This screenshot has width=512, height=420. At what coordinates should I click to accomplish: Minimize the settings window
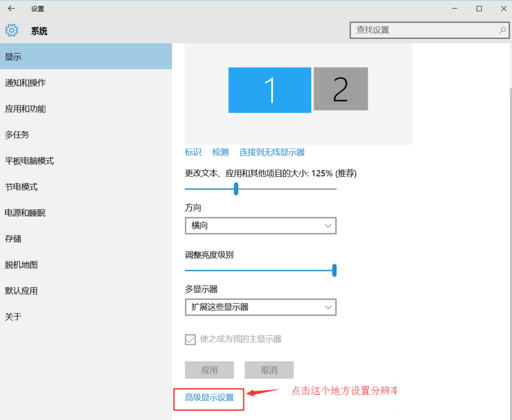[x=454, y=8]
